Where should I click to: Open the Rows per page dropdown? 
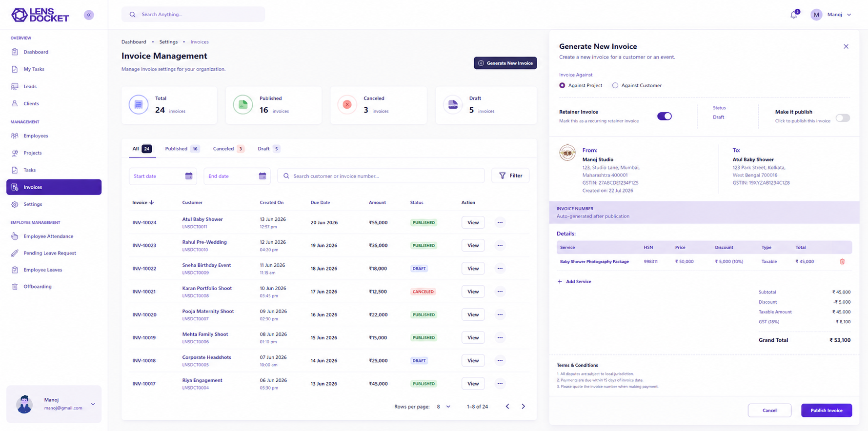click(x=444, y=407)
